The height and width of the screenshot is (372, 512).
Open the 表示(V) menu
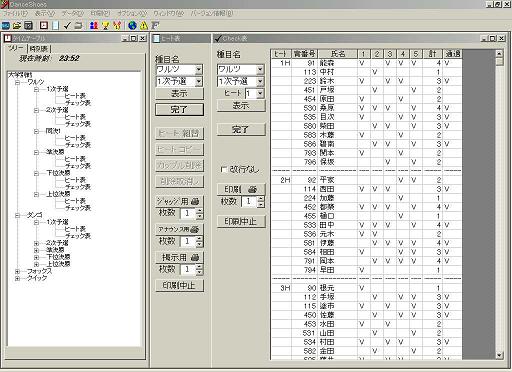(x=45, y=14)
